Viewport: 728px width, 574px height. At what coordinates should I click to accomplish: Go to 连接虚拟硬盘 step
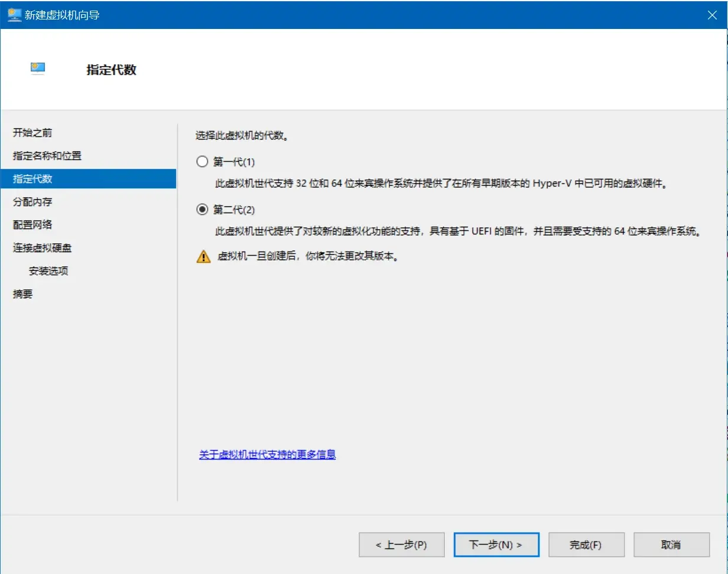pos(43,248)
